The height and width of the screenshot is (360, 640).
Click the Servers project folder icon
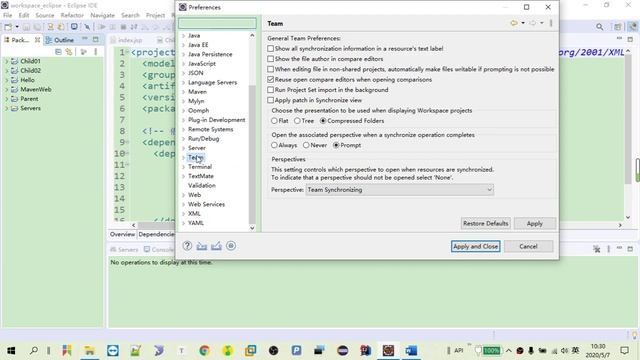click(14, 108)
